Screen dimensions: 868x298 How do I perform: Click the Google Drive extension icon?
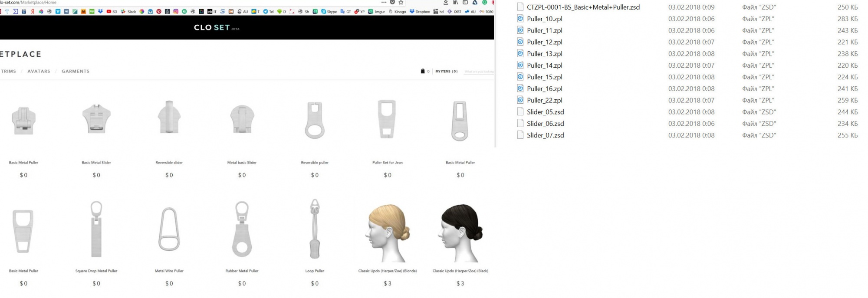[x=475, y=3]
